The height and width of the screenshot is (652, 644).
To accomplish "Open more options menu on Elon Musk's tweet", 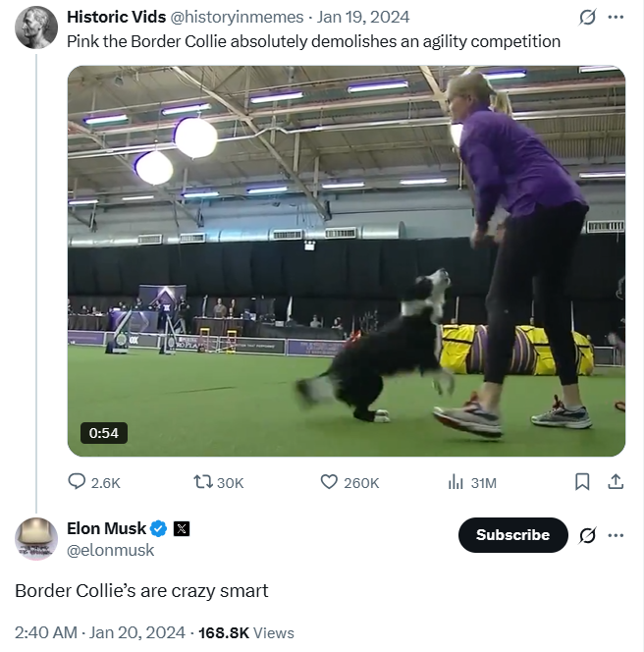I will (616, 535).
